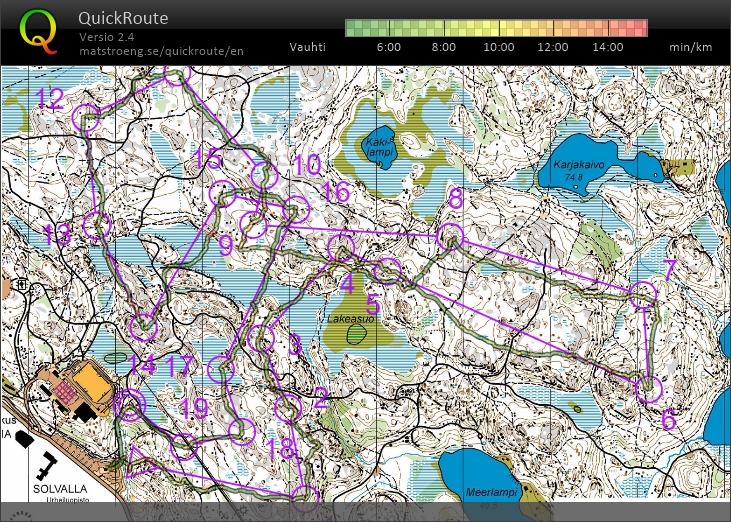Click control circle 6 in the east
731x522 pixels.
(649, 388)
